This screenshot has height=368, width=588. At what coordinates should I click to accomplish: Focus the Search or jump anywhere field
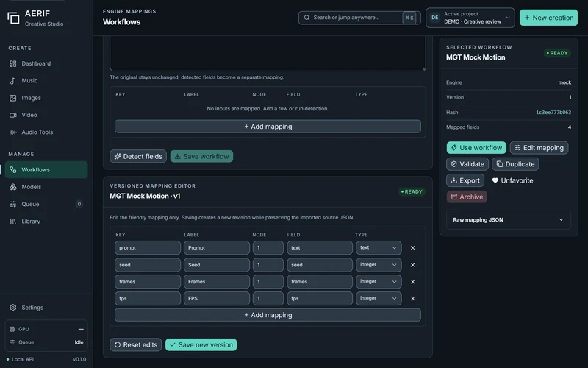359,18
